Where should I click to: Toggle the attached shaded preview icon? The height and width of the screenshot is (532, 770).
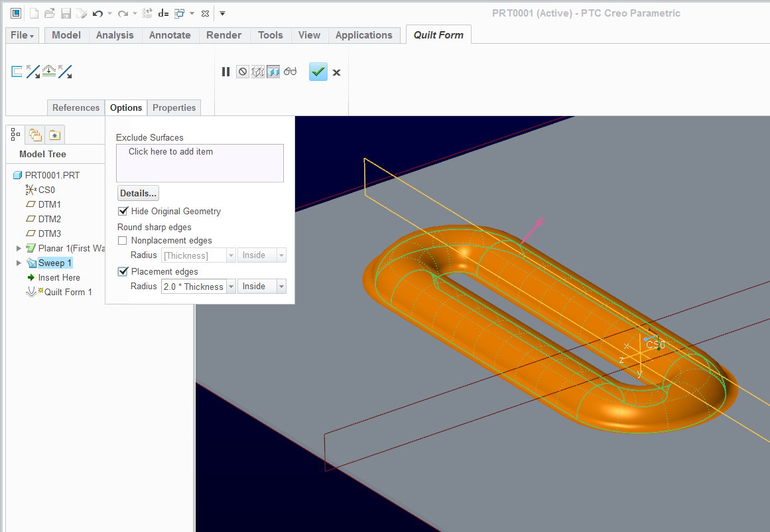(273, 72)
